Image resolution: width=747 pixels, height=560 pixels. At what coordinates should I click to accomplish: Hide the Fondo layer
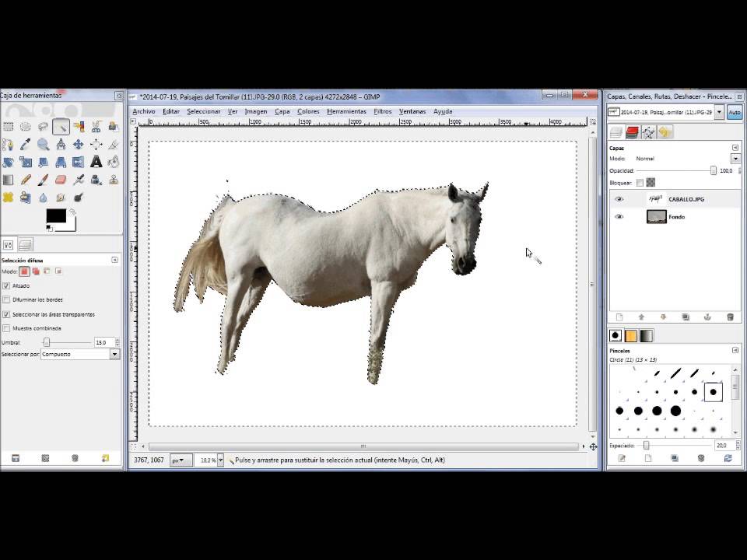point(619,217)
